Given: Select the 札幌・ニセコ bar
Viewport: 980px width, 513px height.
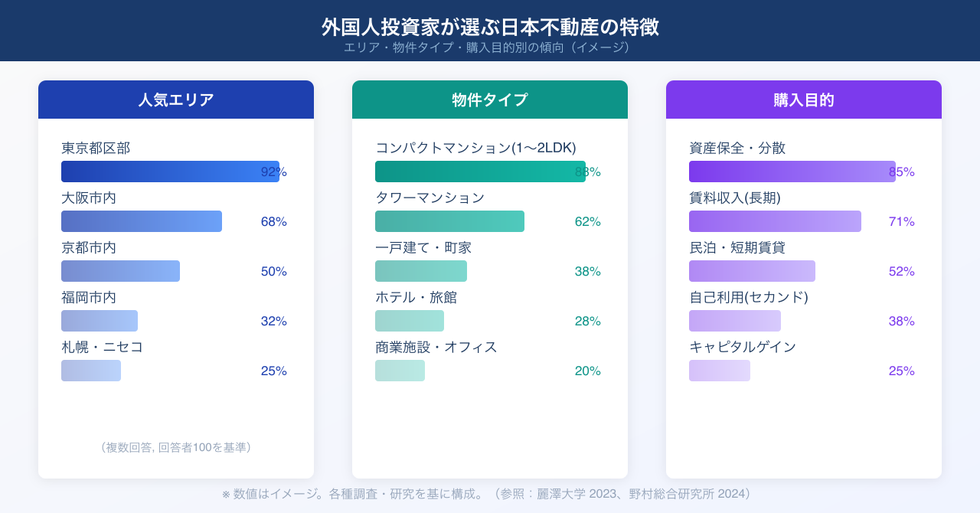Looking at the screenshot, I should [x=91, y=371].
